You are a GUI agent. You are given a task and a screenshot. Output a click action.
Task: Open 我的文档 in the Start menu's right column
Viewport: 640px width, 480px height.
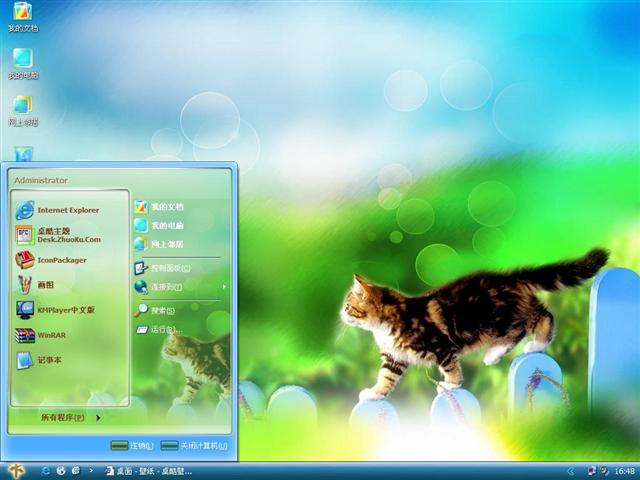pyautogui.click(x=159, y=207)
